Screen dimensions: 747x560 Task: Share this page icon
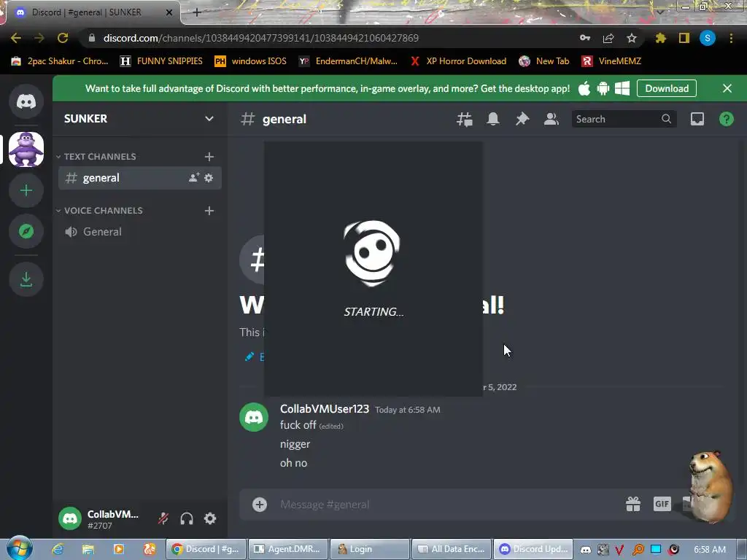pyautogui.click(x=608, y=38)
